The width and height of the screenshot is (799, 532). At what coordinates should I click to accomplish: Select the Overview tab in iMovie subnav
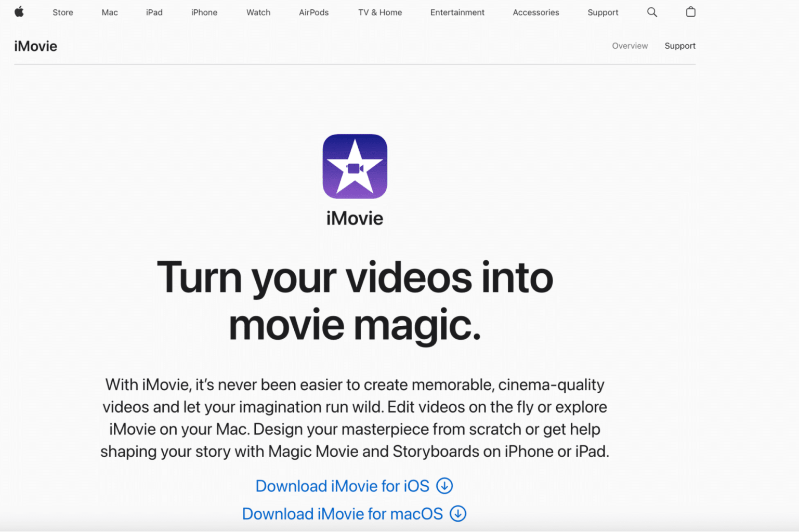pyautogui.click(x=630, y=46)
